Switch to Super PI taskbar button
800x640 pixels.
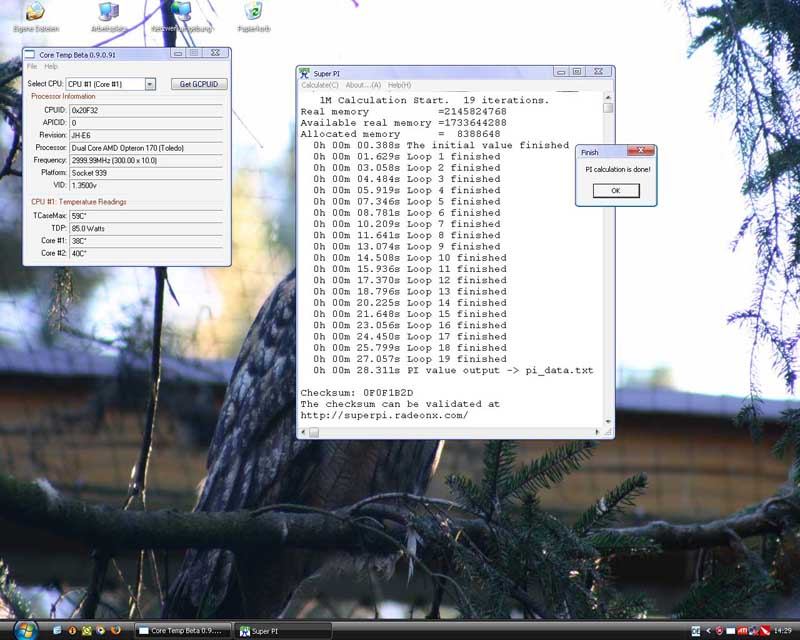[284, 631]
